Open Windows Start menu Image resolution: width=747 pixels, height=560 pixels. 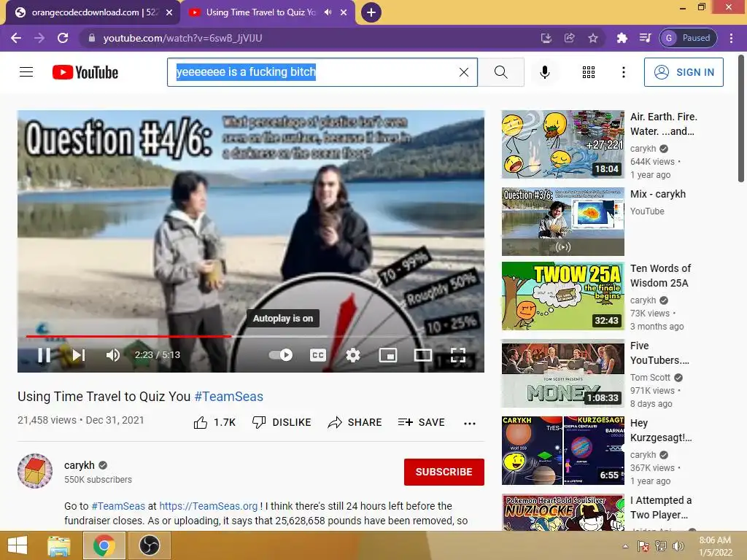pos(18,545)
